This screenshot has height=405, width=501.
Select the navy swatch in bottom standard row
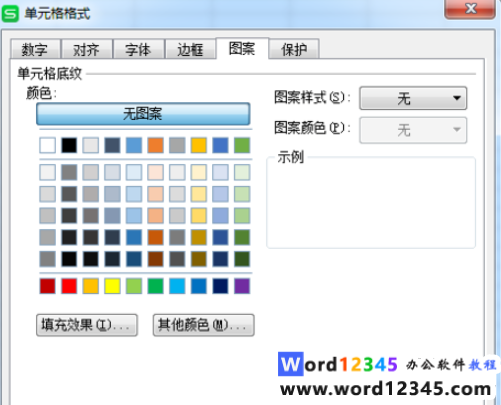coord(220,286)
